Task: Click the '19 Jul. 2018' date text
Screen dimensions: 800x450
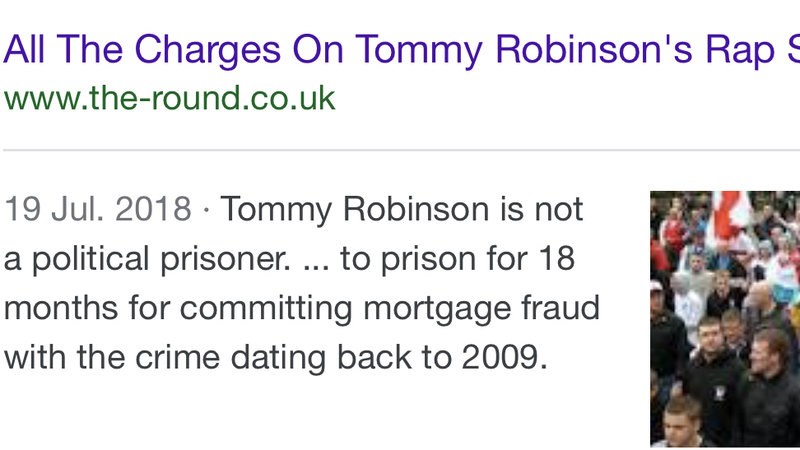Action: click(x=97, y=209)
